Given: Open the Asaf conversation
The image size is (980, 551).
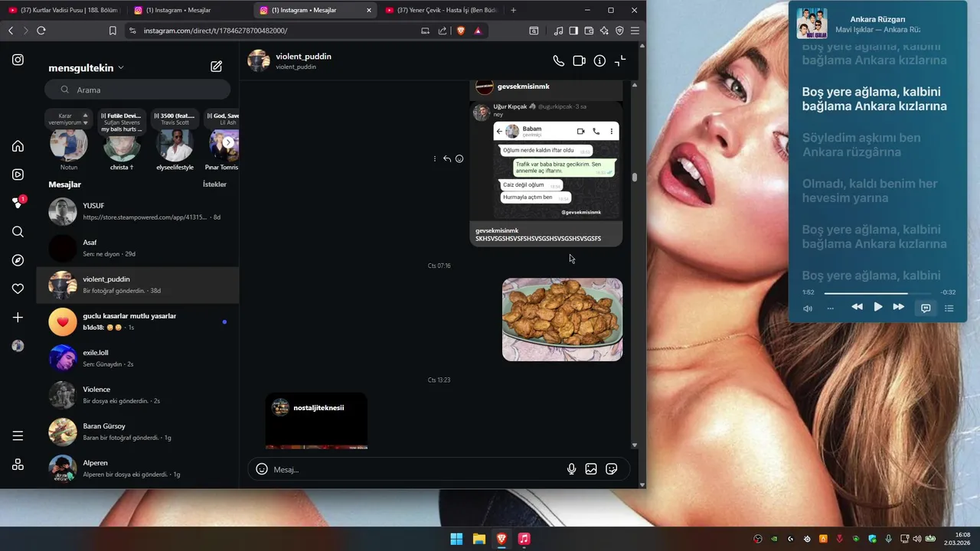Looking at the screenshot, I should (138, 248).
